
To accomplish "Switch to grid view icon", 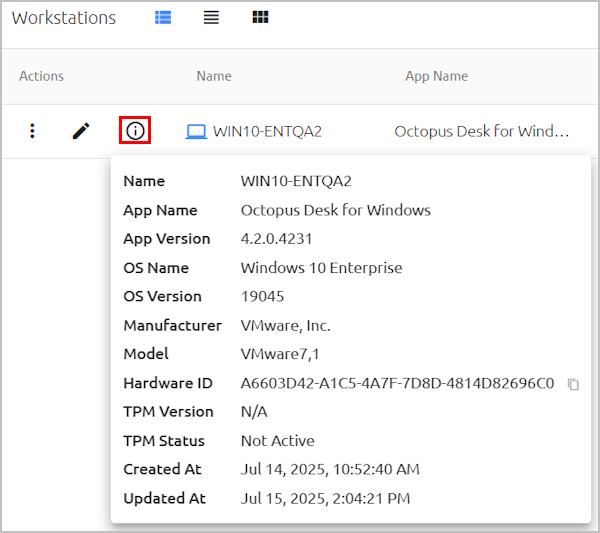I will [261, 17].
